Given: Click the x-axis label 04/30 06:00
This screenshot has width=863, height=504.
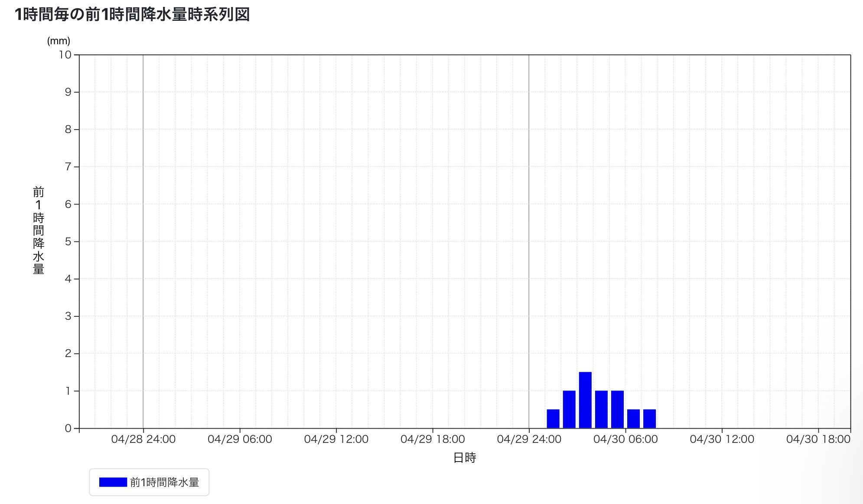Looking at the screenshot, I should pos(625,439).
